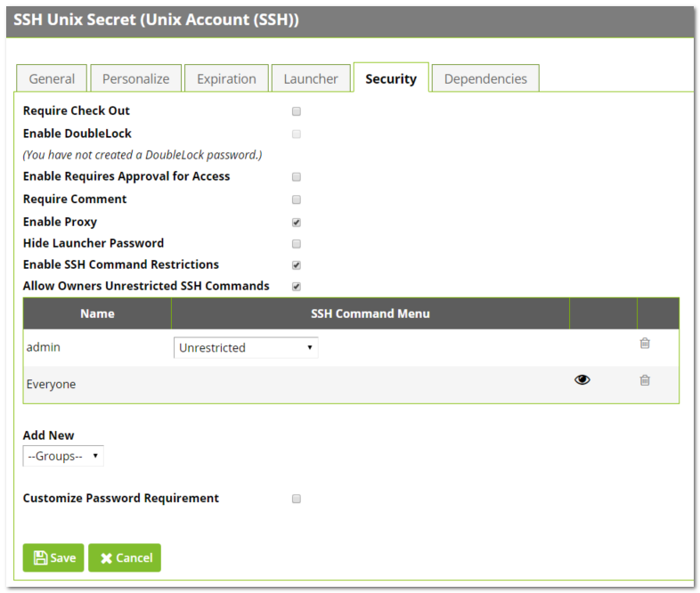Toggle the Enable Proxy checkbox

point(297,223)
